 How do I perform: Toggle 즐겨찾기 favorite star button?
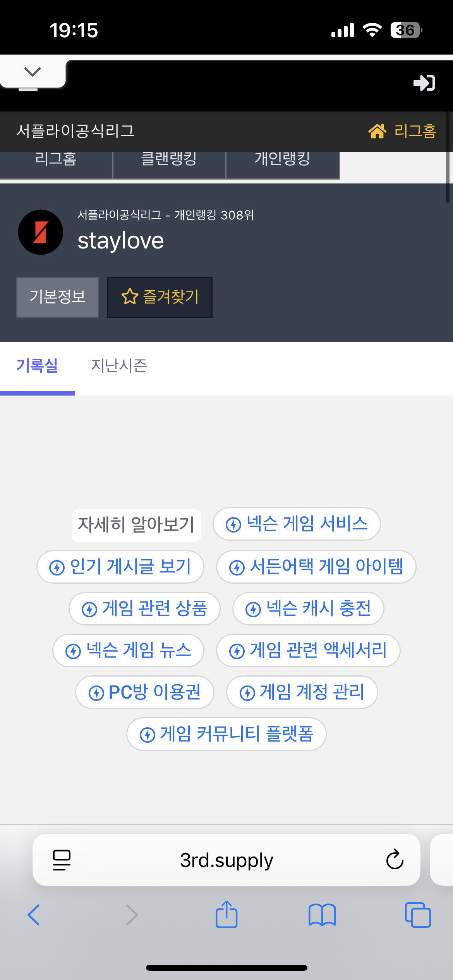[x=160, y=297]
